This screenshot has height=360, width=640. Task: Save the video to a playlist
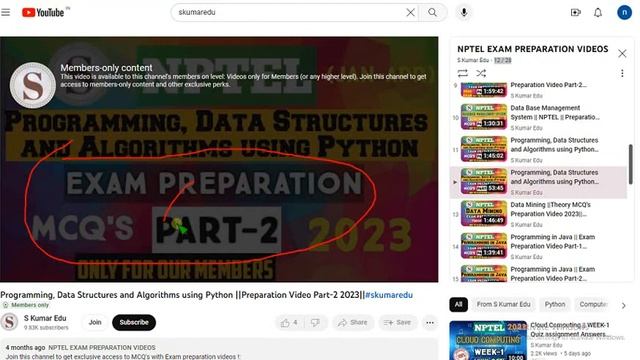[397, 323]
